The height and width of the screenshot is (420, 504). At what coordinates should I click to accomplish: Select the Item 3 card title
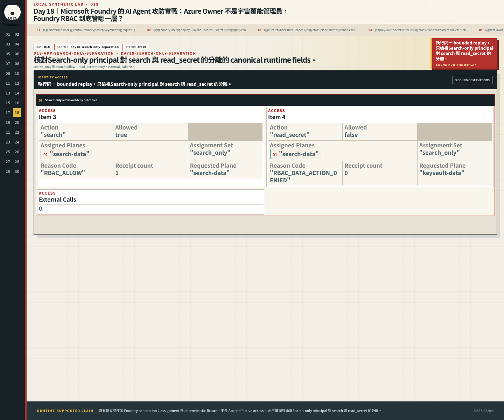pyautogui.click(x=48, y=117)
